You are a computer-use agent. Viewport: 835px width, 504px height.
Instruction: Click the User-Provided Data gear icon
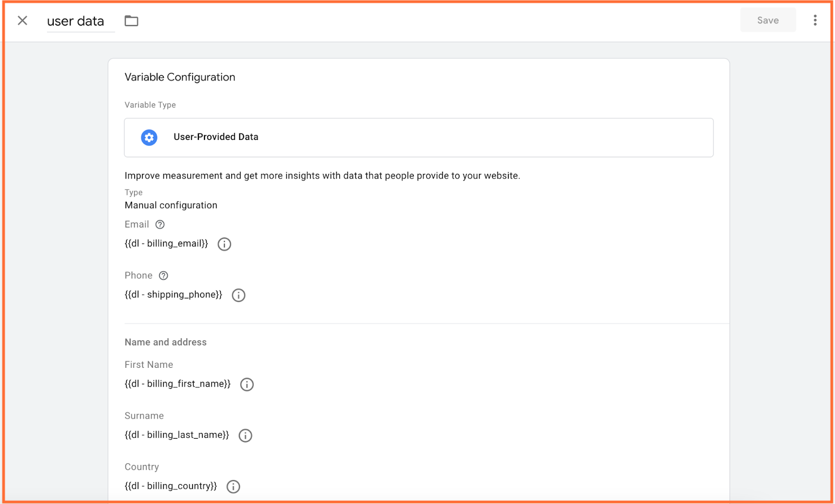149,137
